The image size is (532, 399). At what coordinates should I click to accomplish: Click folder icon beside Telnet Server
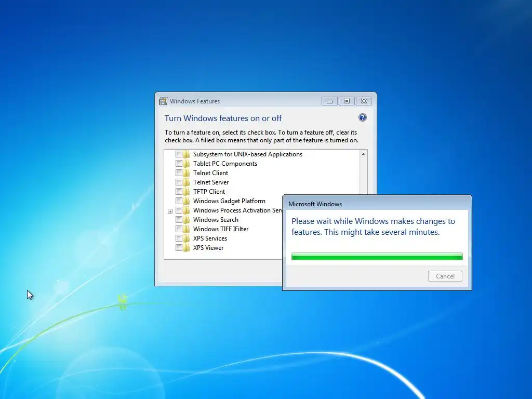pyautogui.click(x=187, y=182)
